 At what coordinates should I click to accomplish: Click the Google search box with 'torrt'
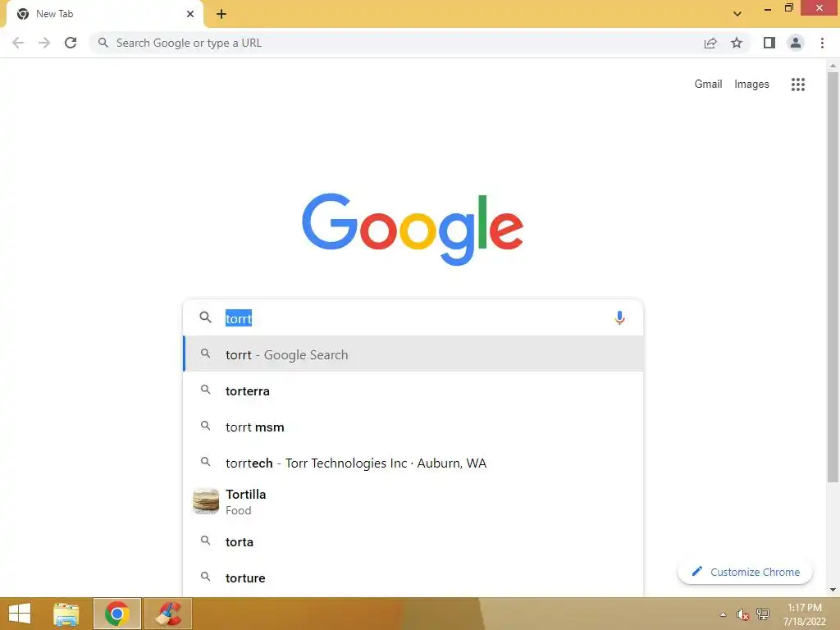pos(413,317)
